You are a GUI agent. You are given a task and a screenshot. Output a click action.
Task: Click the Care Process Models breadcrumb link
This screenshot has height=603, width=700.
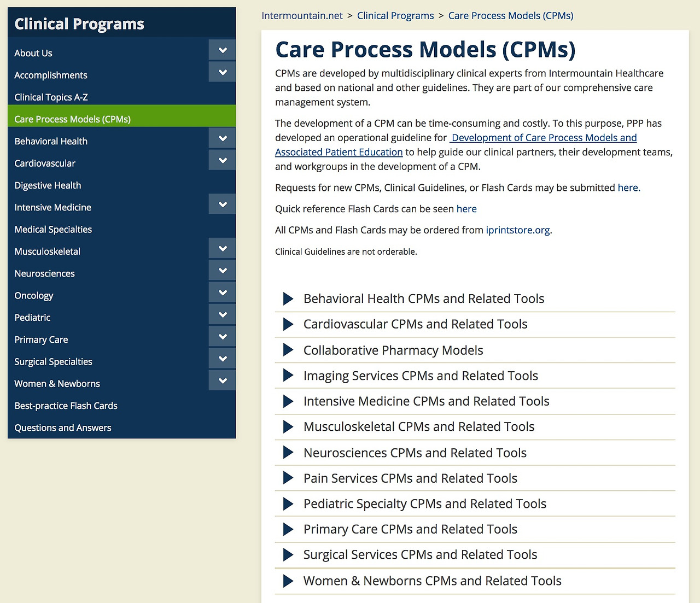511,16
